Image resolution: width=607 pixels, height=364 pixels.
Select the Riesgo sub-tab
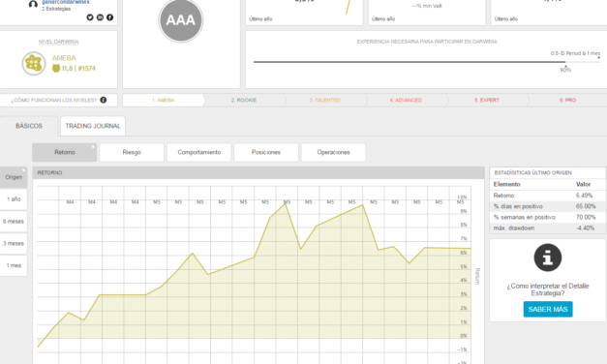[x=132, y=152]
